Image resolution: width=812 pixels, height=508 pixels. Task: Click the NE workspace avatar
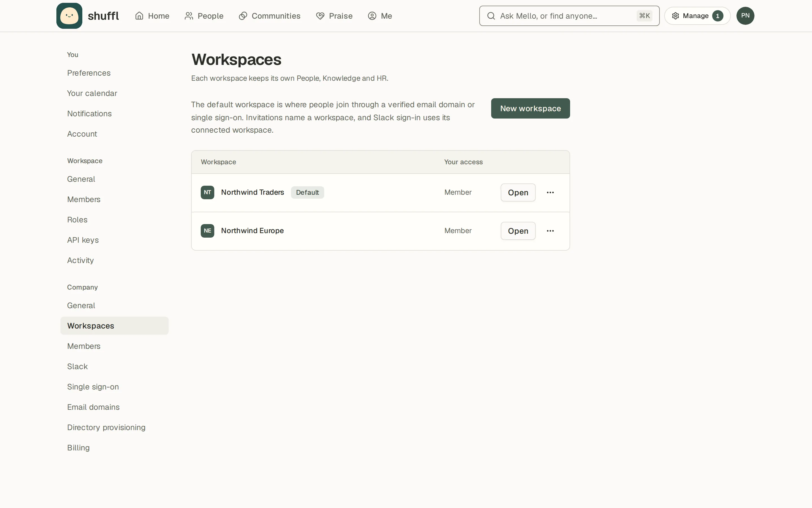click(207, 231)
